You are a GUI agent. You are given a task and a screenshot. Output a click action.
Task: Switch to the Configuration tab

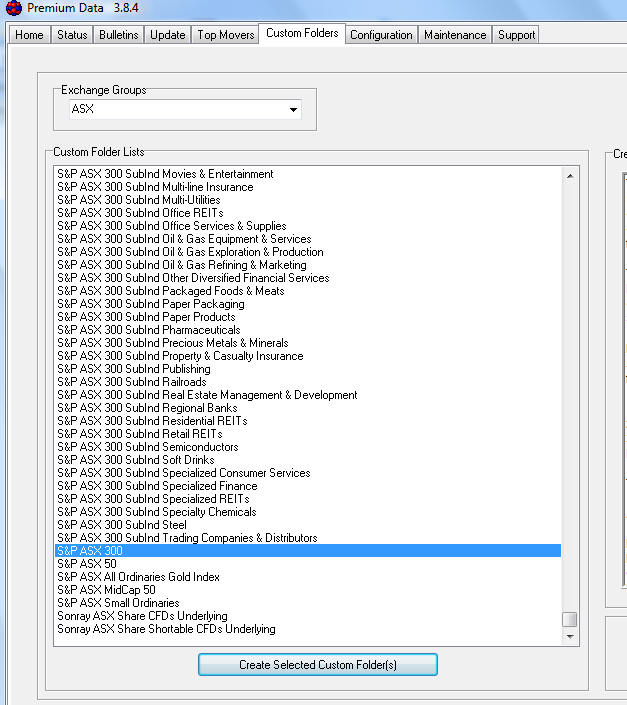tap(381, 35)
